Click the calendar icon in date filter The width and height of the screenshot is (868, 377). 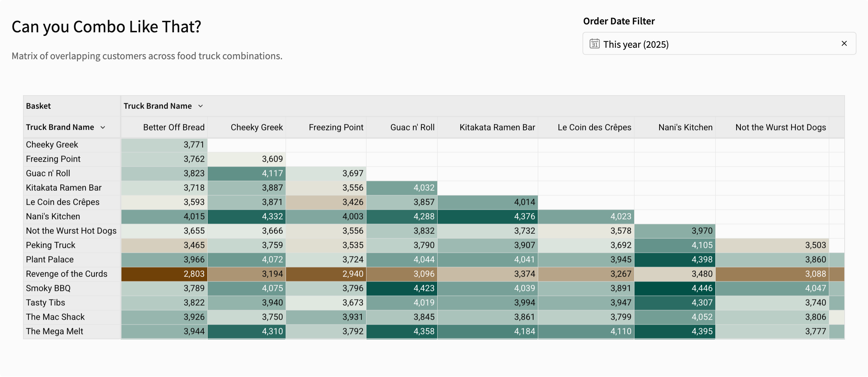[594, 44]
